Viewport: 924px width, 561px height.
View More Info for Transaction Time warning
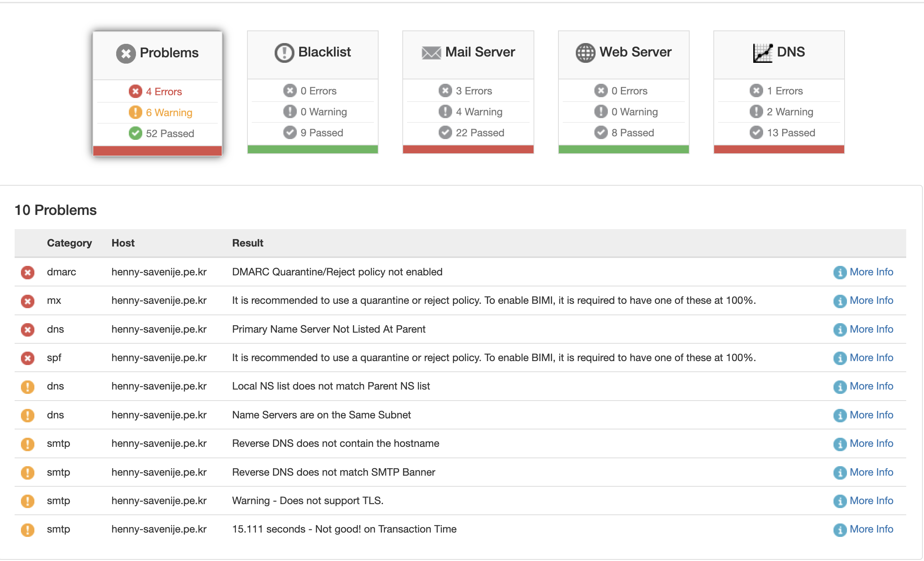pos(871,529)
